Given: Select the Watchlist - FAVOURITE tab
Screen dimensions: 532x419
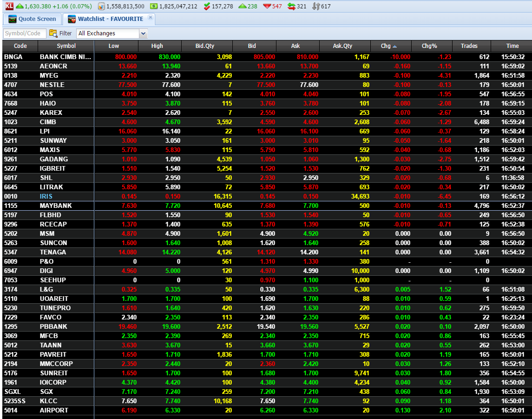Looking at the screenshot, I should [109, 19].
